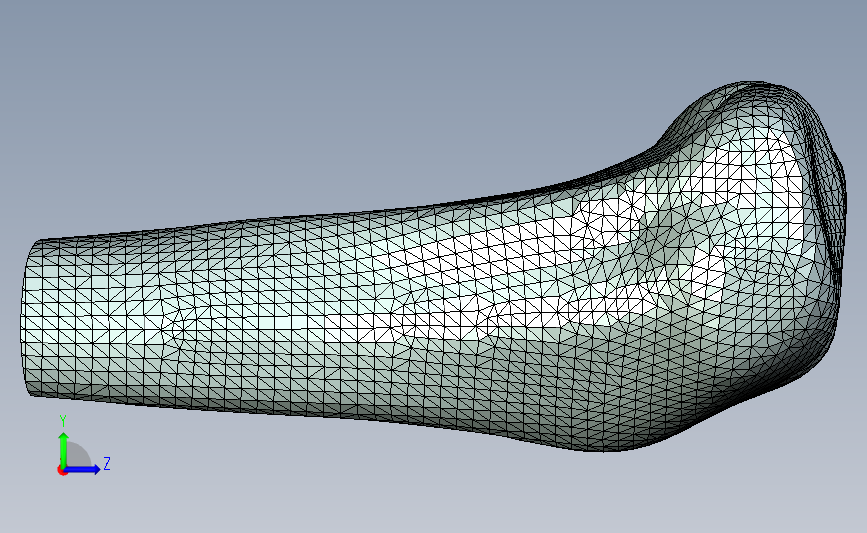Click the red X axis dot at triad origin

62,471
